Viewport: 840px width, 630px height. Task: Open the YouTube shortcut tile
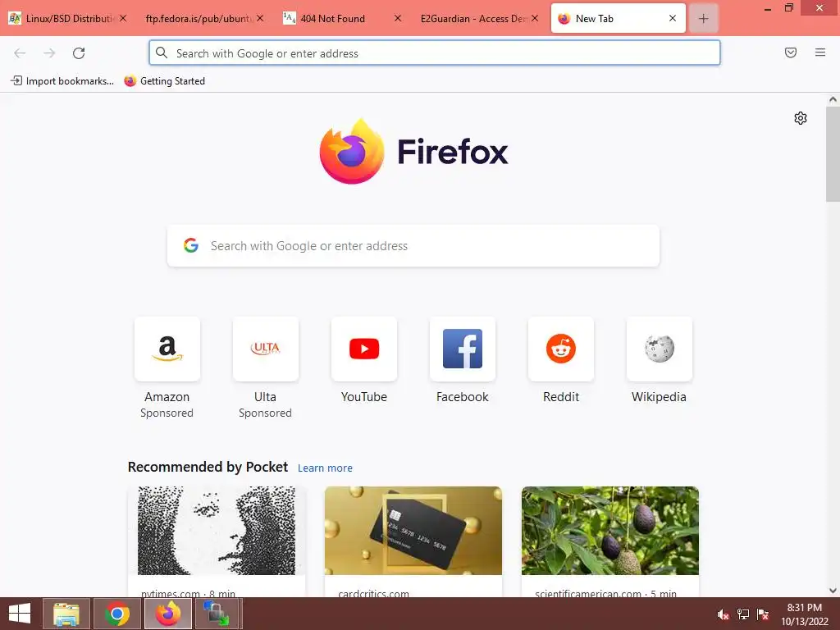[x=364, y=349]
